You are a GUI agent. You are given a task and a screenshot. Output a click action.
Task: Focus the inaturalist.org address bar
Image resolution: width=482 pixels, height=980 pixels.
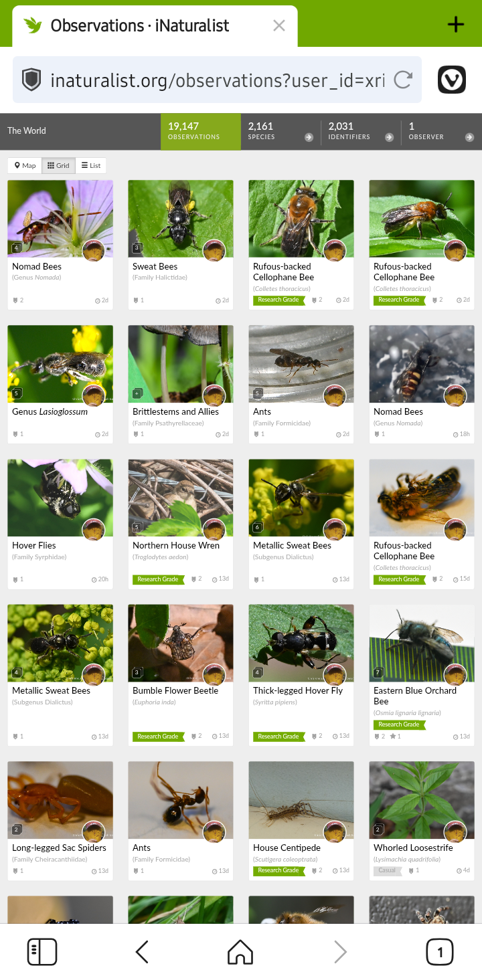pyautogui.click(x=217, y=80)
